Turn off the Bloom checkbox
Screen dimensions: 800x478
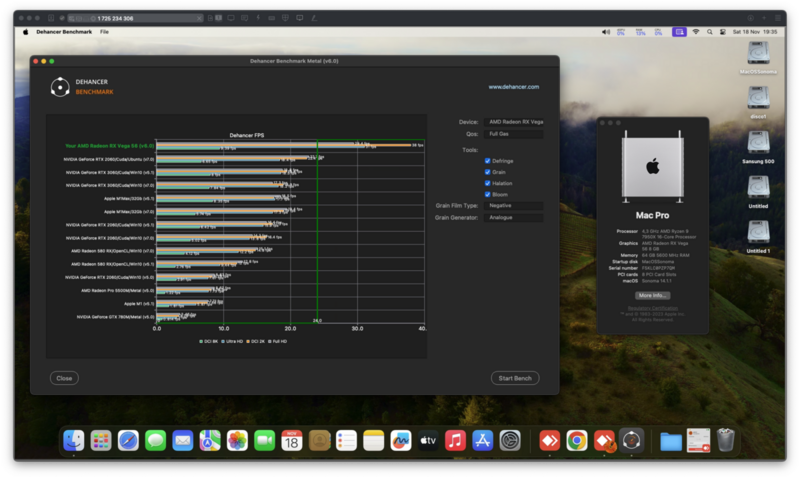[x=487, y=193]
